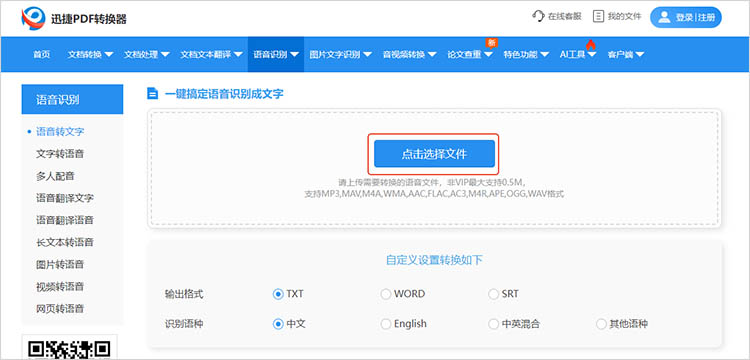Screen dimensions: 750x360
Task: Select 语音翻译语音 in sidebar
Action: (65, 220)
